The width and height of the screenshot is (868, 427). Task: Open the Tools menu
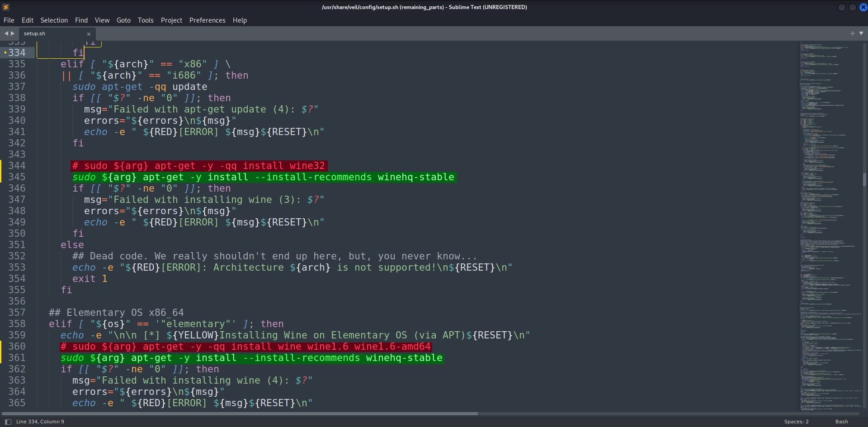(x=145, y=20)
